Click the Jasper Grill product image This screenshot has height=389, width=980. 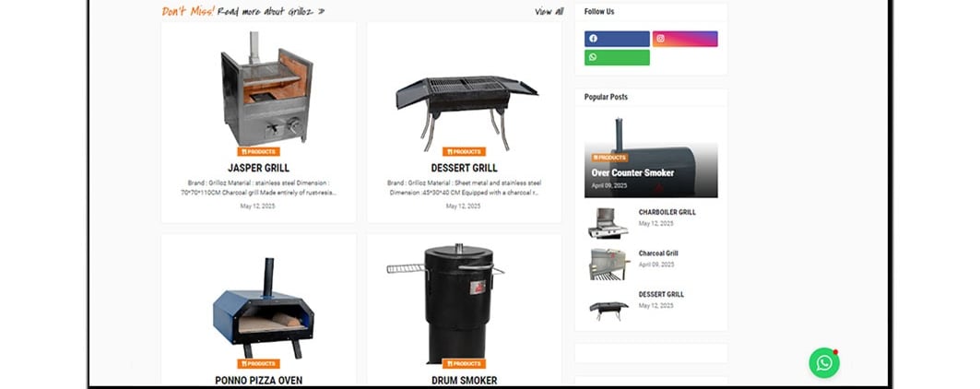tap(266, 88)
